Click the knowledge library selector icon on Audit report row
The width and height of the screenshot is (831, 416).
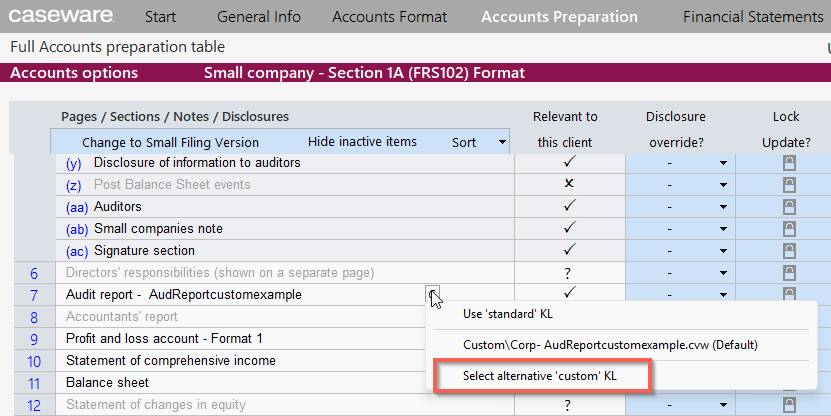tap(432, 293)
